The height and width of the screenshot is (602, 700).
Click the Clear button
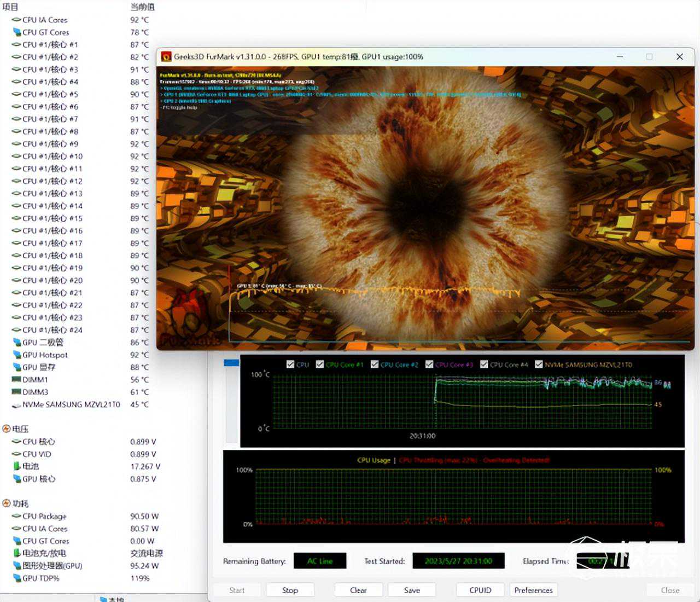coord(358,590)
